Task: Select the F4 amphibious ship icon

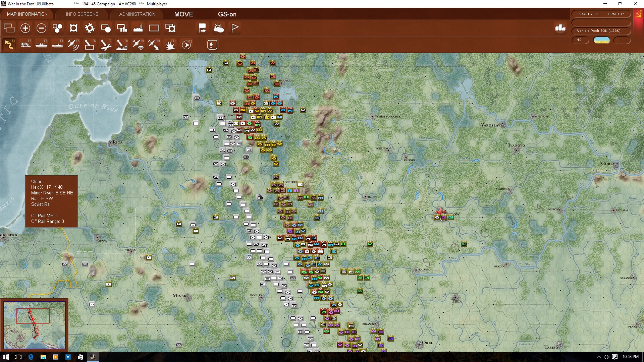Action: click(x=57, y=45)
